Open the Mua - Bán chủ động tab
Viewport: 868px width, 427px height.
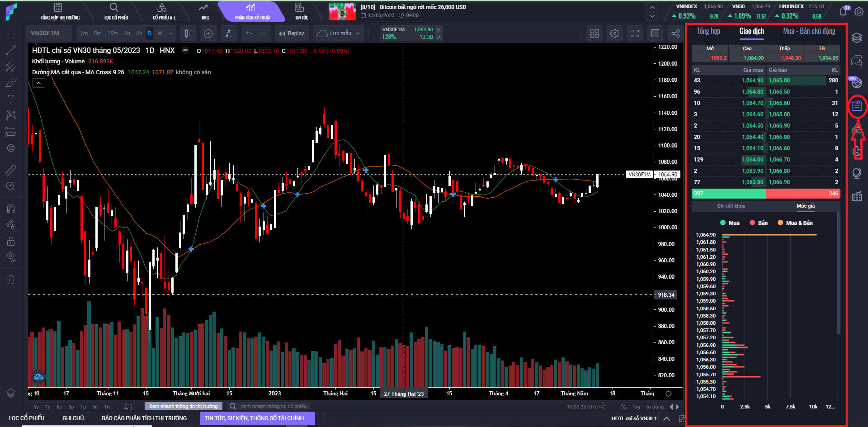tap(809, 31)
